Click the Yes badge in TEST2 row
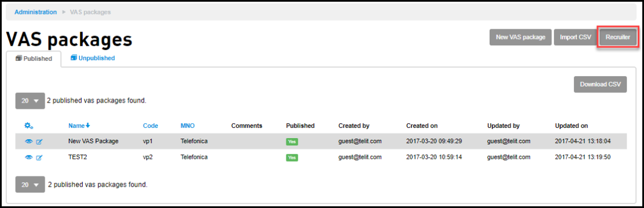 tap(292, 158)
